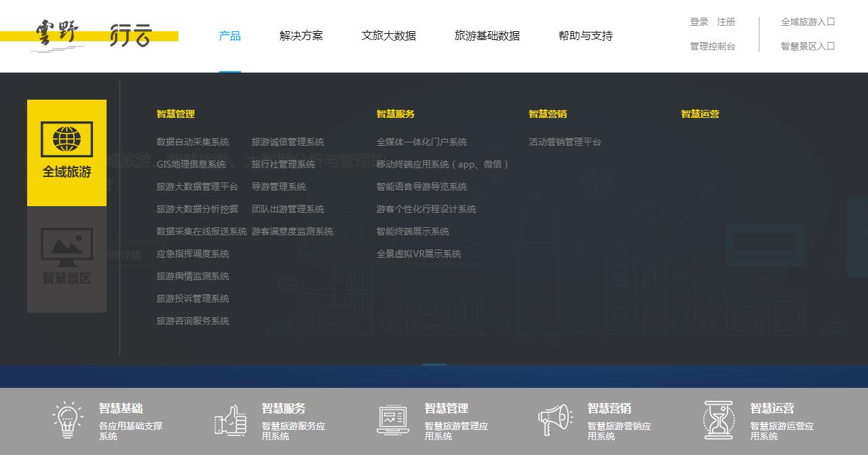
Task: Click the 智慧管理 laptop chart icon
Action: pyautogui.click(x=393, y=420)
